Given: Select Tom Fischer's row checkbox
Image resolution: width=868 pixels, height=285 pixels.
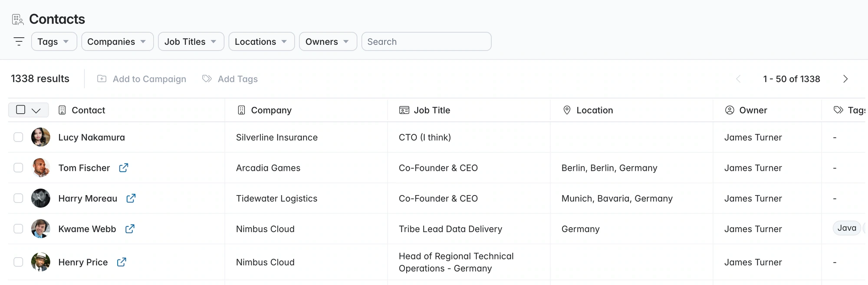Looking at the screenshot, I should [x=18, y=168].
